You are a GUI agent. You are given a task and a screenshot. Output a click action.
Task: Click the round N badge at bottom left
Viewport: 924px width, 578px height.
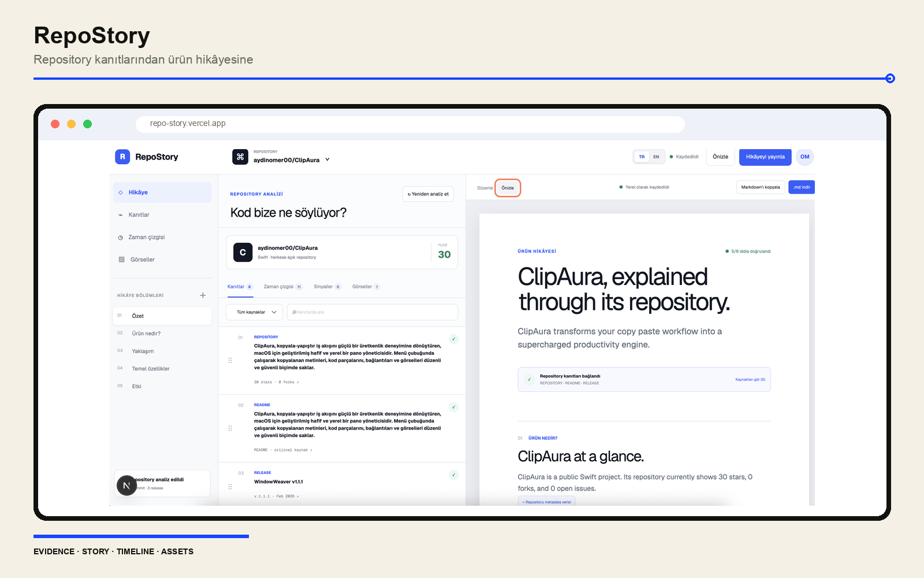tap(126, 486)
